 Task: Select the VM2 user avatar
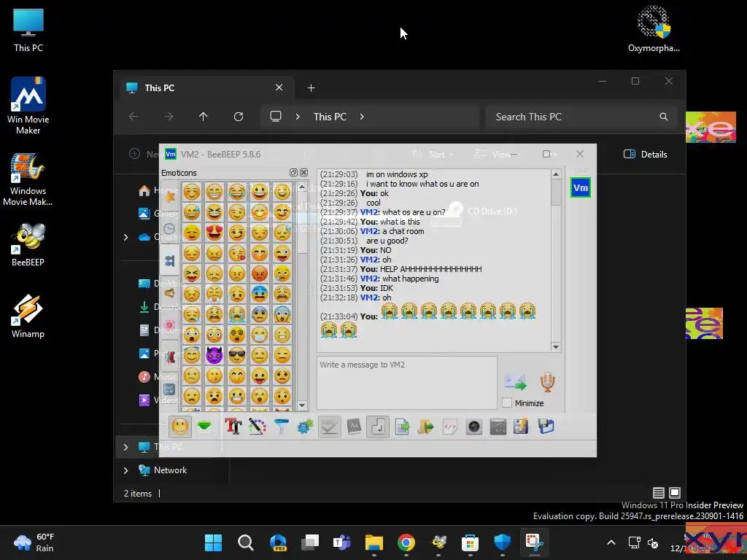[580, 187]
